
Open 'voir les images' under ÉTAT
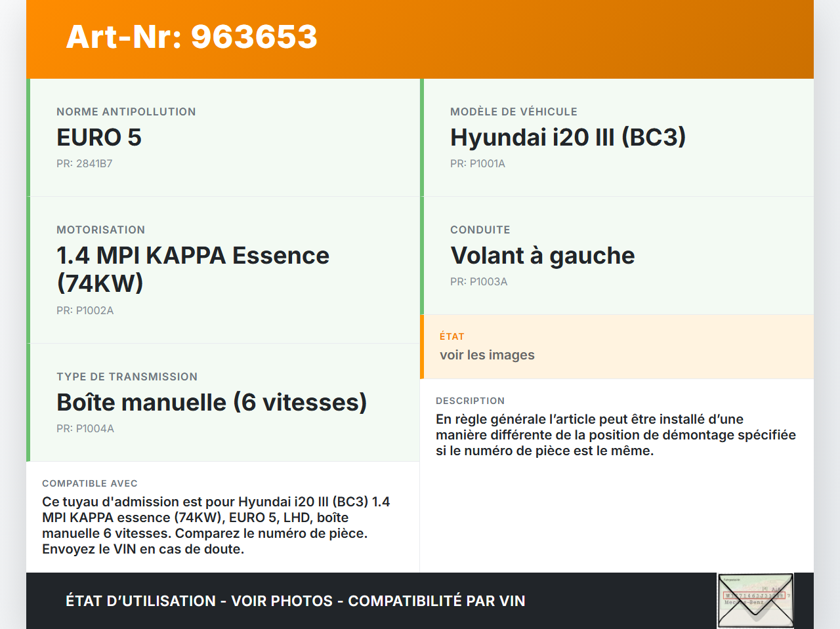point(487,354)
